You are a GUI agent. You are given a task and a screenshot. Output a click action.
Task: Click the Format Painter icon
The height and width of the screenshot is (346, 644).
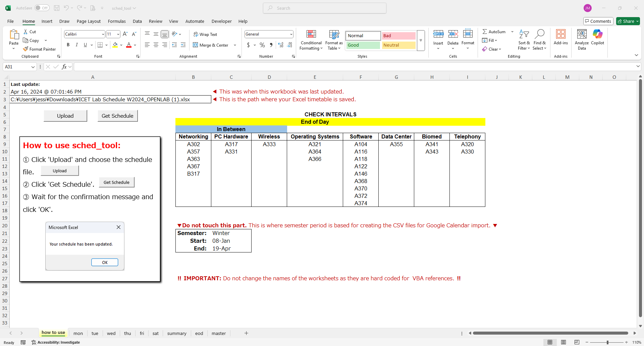coord(25,49)
